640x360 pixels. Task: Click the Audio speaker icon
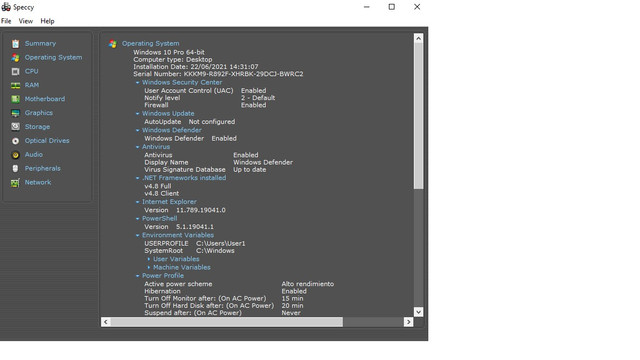[x=16, y=155]
